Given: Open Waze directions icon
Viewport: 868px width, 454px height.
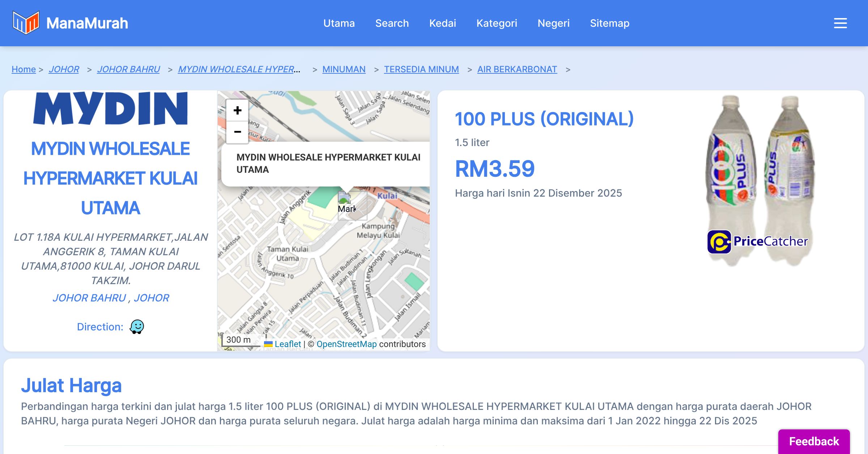Looking at the screenshot, I should [x=137, y=327].
